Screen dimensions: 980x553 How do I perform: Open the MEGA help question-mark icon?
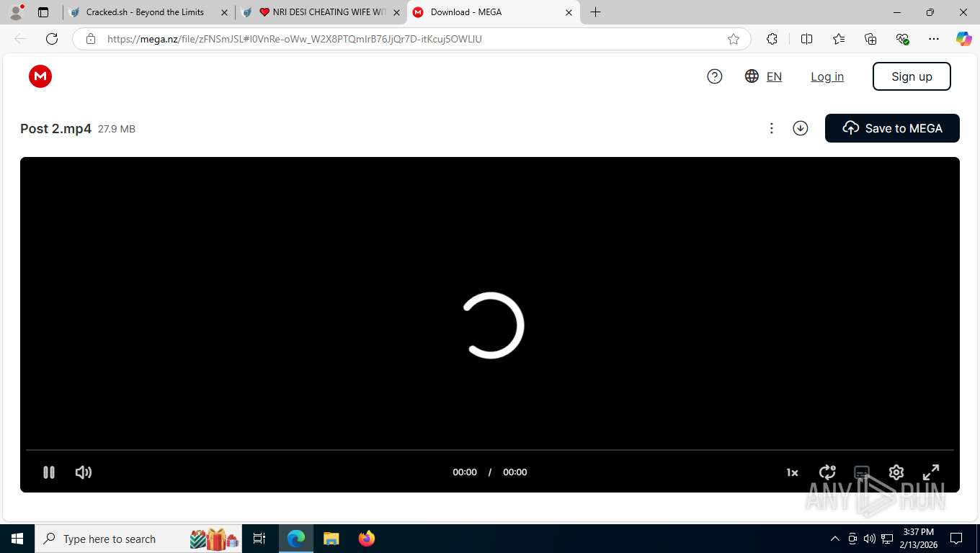(715, 76)
